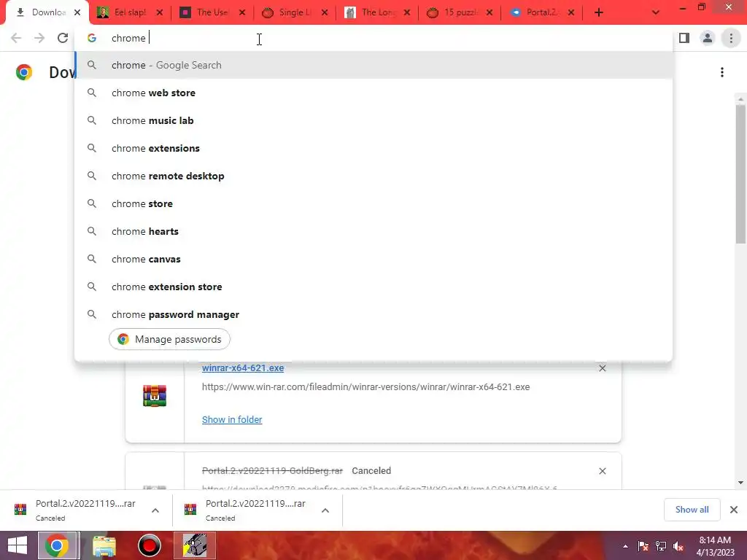Image resolution: width=747 pixels, height=560 pixels.
Task: Expand options for second Portal.2 shelf item
Action: (325, 510)
